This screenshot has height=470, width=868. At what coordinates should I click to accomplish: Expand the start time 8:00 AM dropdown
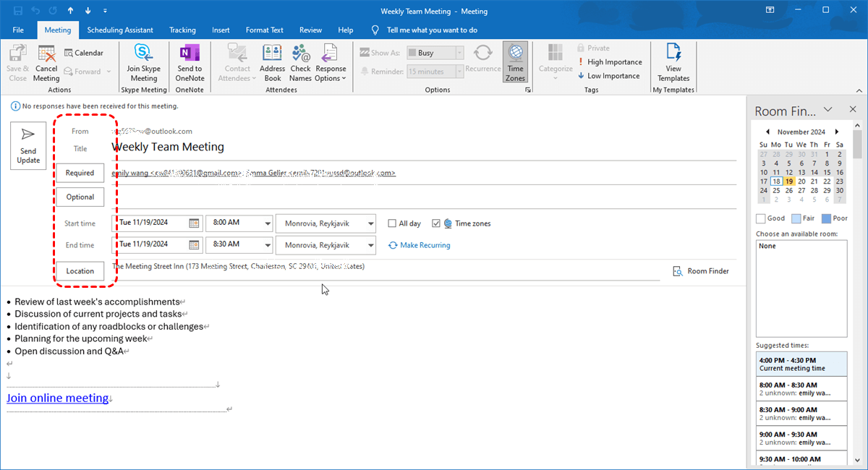(x=266, y=223)
